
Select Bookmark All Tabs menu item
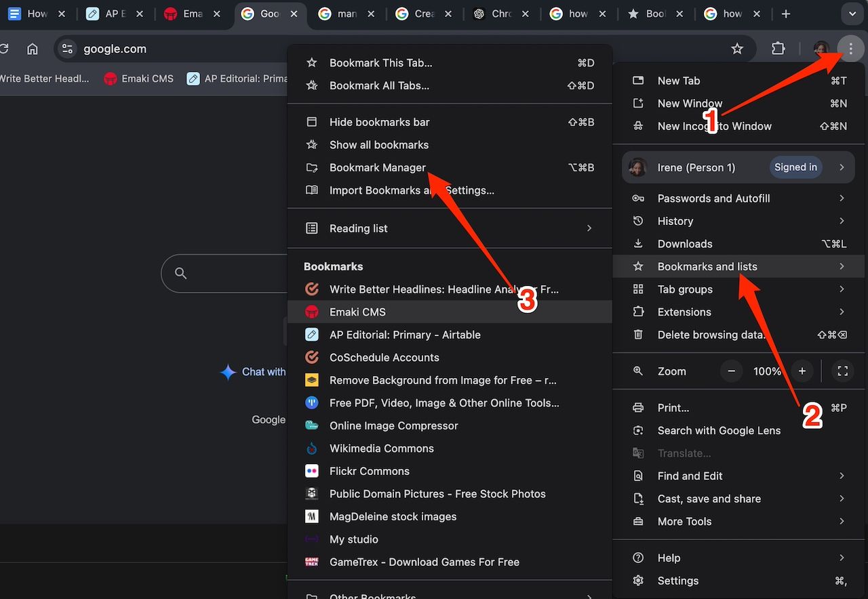(x=450, y=85)
